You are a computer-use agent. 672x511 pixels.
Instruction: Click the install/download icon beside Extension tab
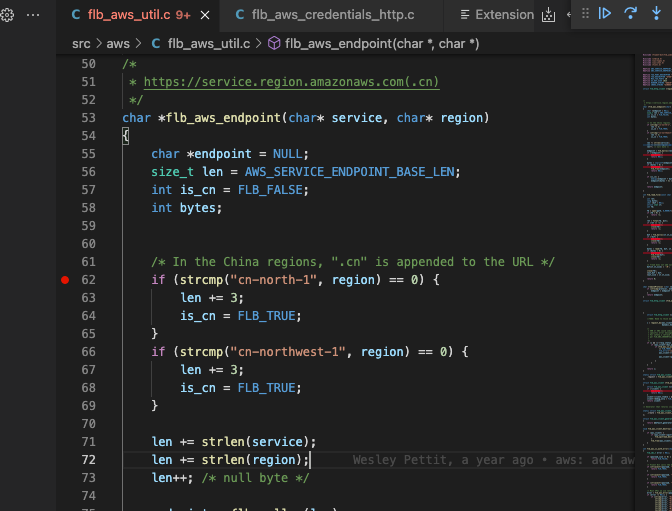coord(548,15)
